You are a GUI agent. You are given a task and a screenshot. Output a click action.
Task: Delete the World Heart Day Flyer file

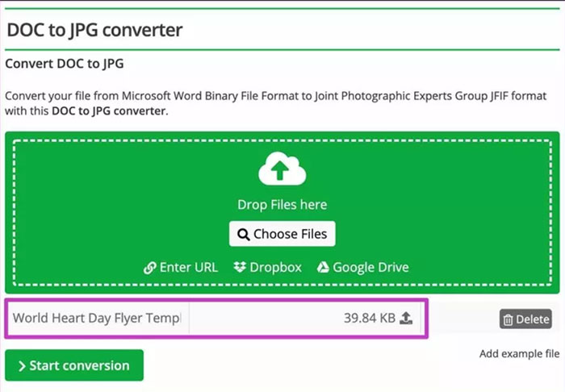[525, 319]
